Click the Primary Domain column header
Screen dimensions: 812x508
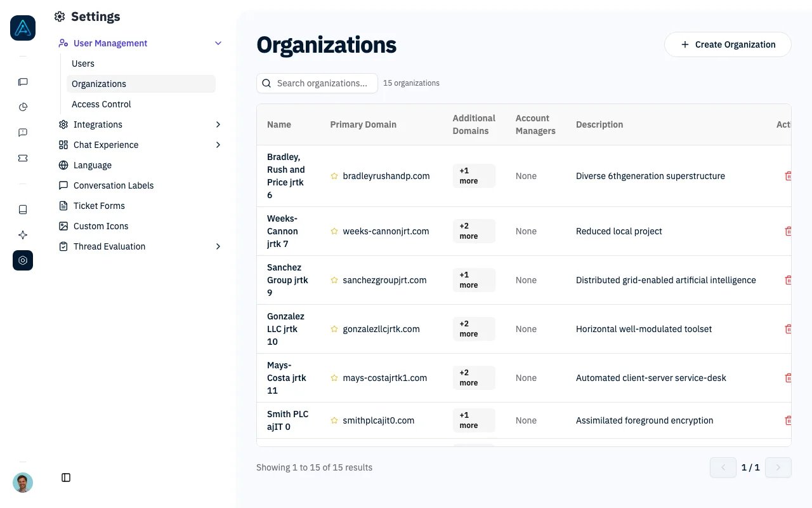click(x=363, y=124)
